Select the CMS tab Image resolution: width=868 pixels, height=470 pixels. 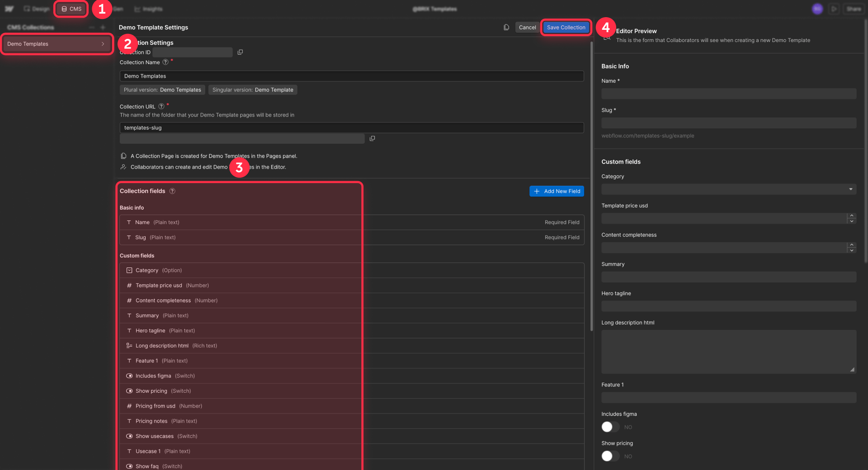pos(71,9)
